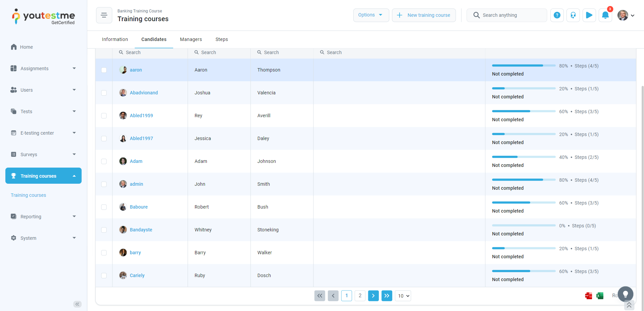Export table as PDF file

click(588, 296)
